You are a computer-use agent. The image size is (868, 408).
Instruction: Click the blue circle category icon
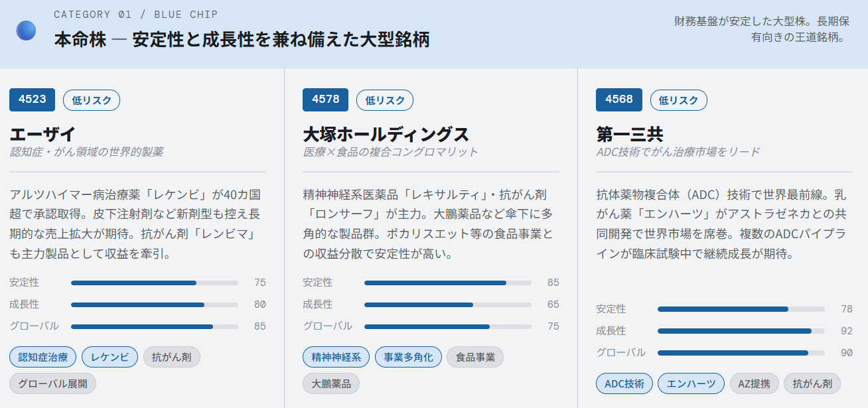pos(25,30)
